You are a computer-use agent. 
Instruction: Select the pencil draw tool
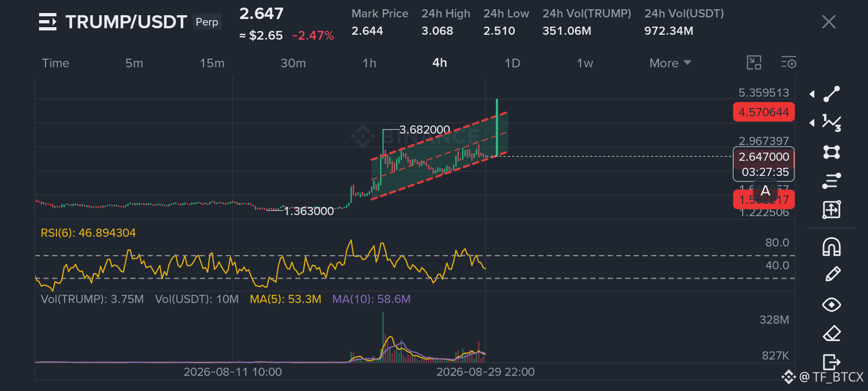click(832, 274)
